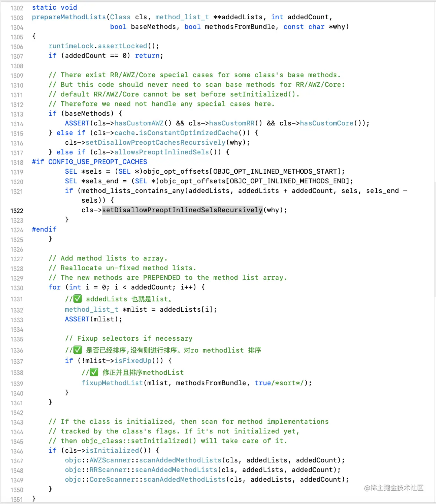Click the setDisallowPreoptCachesRecursively call
Screen dimensions: 436x504
coord(155,142)
